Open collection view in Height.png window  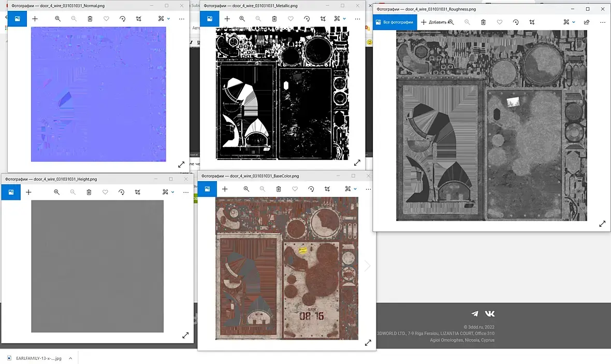pyautogui.click(x=11, y=192)
